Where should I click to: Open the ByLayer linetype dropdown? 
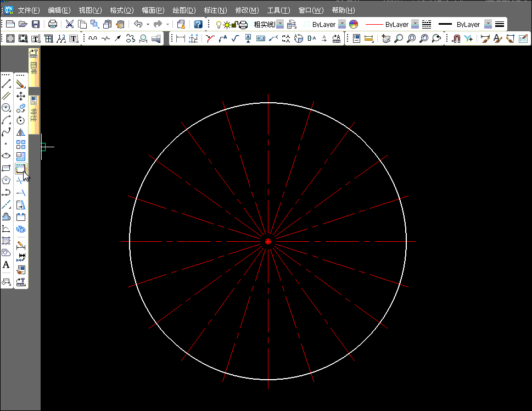click(415, 24)
